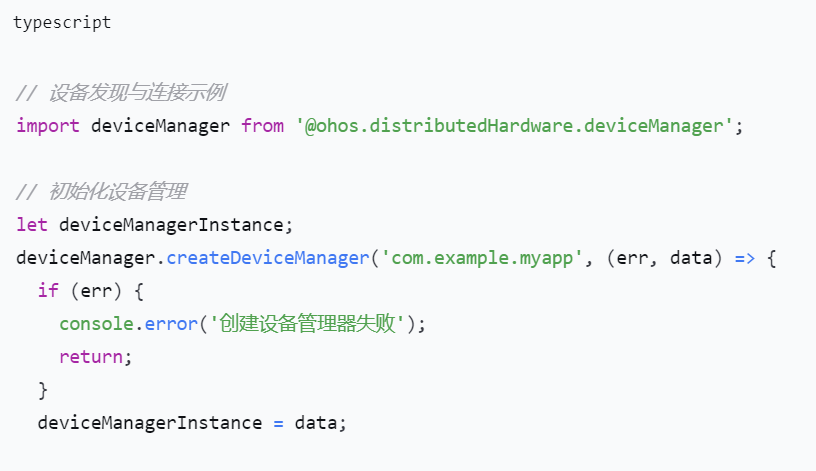Click the data parameter in callback arguments
Image resolution: width=816 pixels, height=471 pixels.
point(690,258)
